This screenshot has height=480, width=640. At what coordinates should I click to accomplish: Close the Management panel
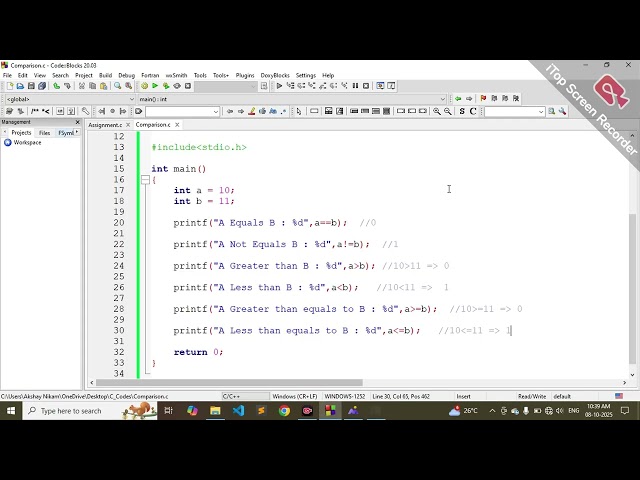point(78,122)
